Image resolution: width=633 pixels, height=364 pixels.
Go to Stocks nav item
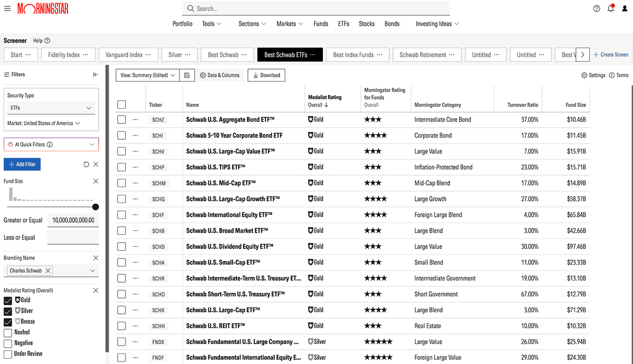(367, 24)
